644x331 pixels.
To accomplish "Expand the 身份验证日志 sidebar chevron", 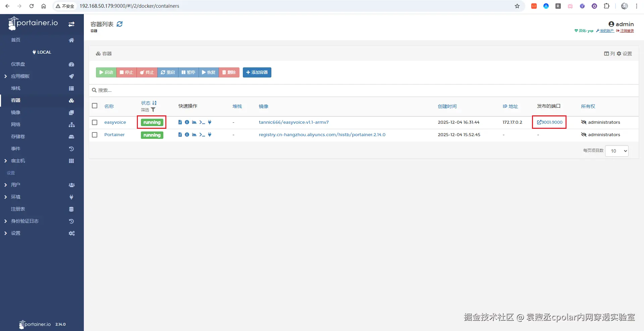I will 5,221.
